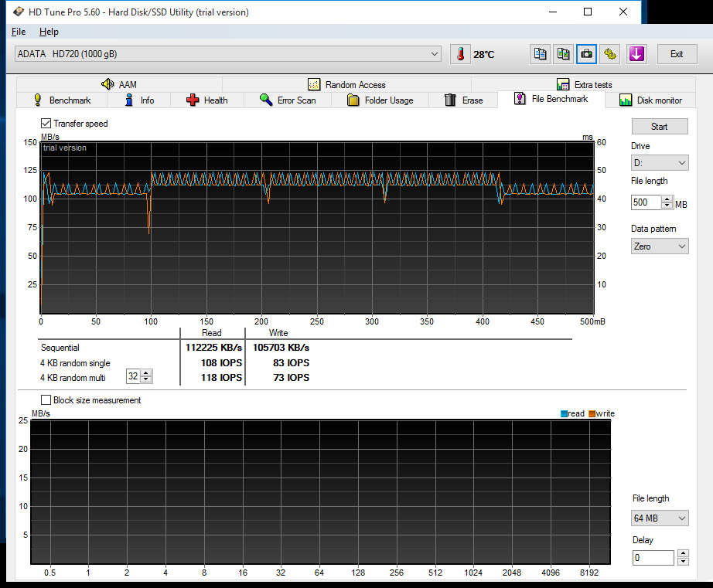713x588 pixels.
Task: Click the thermometer temperature icon
Action: [461, 54]
